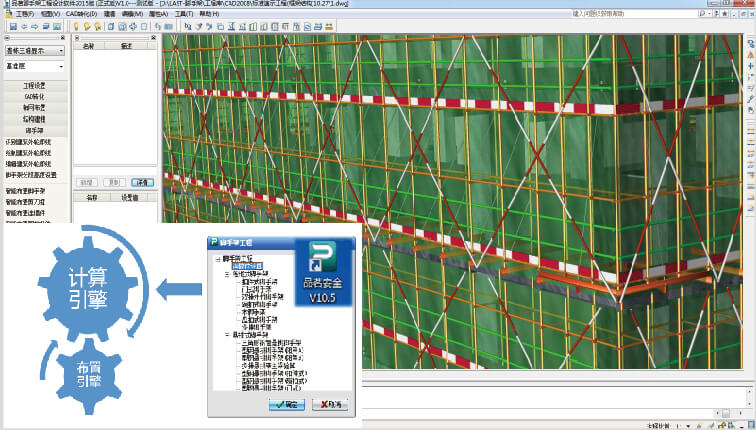This screenshot has width=756, height=430.
Task: Click the light bulb icon nearest the 3D cube icon
Action: point(98,27)
